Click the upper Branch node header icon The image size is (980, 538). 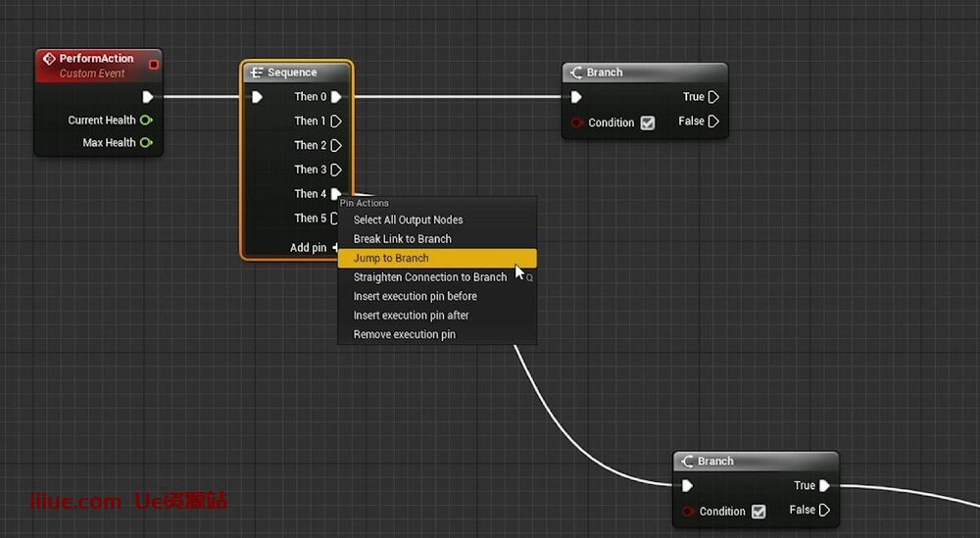point(576,73)
